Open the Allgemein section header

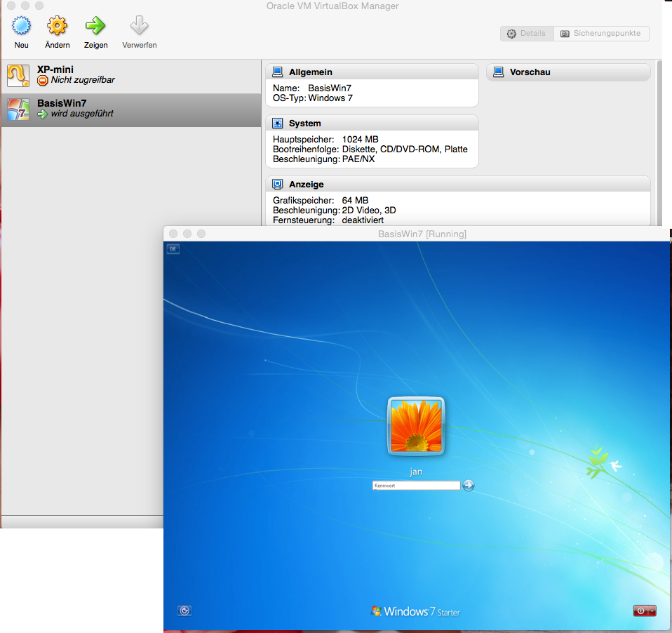pyautogui.click(x=372, y=72)
